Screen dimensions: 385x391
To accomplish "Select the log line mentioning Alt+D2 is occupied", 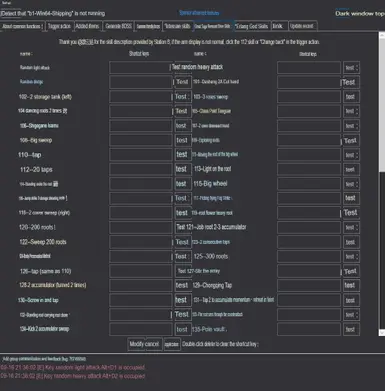I will click(x=73, y=376).
